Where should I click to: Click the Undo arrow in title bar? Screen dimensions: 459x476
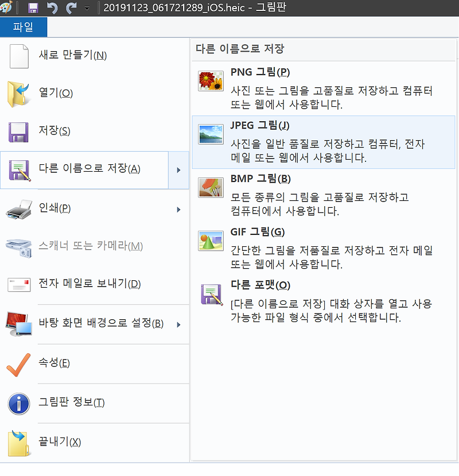click(x=52, y=8)
